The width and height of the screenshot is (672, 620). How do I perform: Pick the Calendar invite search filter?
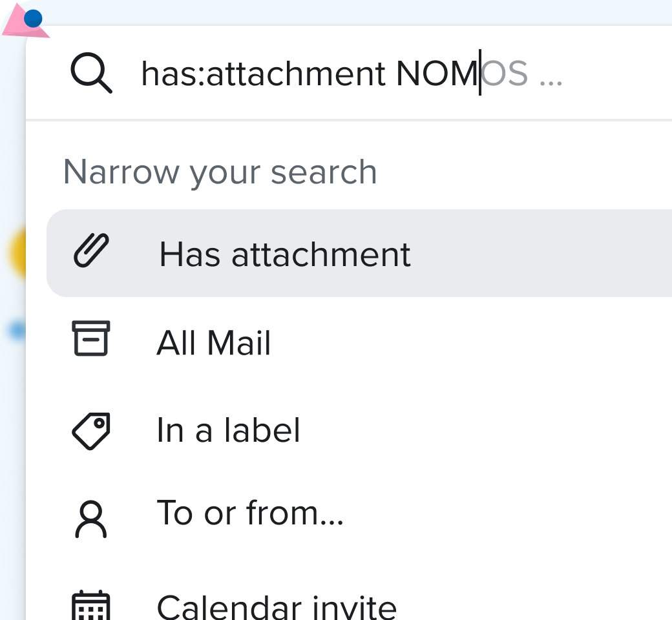pyautogui.click(x=277, y=606)
